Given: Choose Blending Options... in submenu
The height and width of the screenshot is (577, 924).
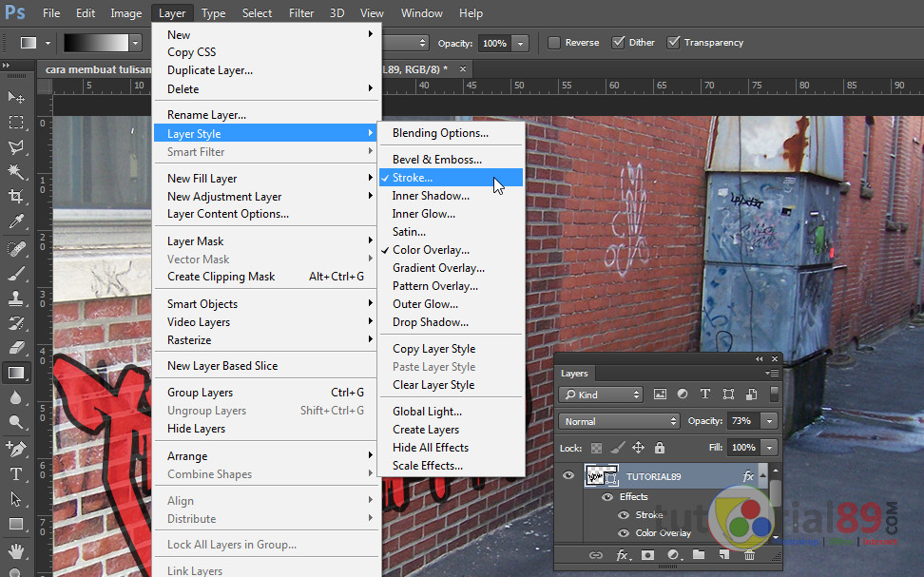Looking at the screenshot, I should (451, 133).
